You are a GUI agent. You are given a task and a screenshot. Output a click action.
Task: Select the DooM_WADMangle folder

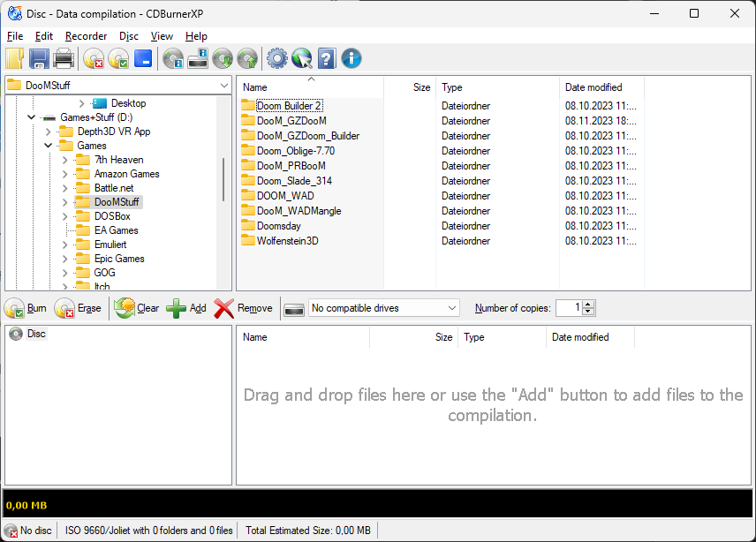tap(299, 211)
